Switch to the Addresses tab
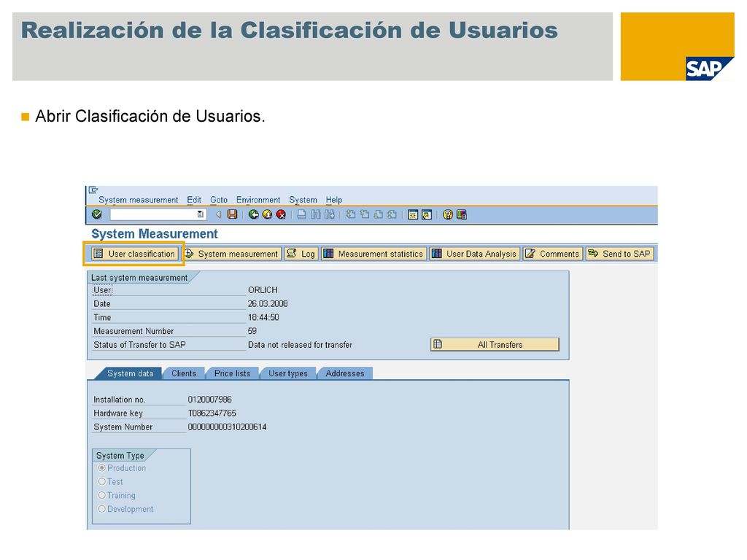747x560 pixels. [344, 373]
